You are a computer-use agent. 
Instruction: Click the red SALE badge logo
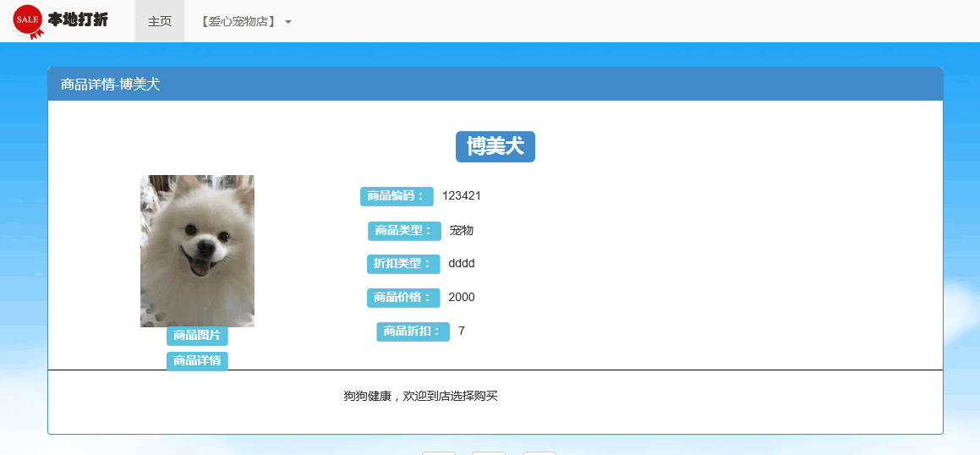click(28, 21)
